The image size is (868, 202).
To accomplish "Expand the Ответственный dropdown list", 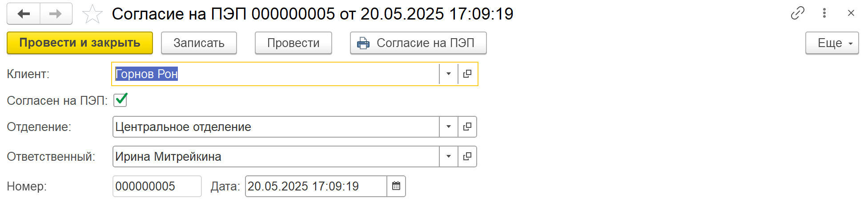I will (449, 157).
